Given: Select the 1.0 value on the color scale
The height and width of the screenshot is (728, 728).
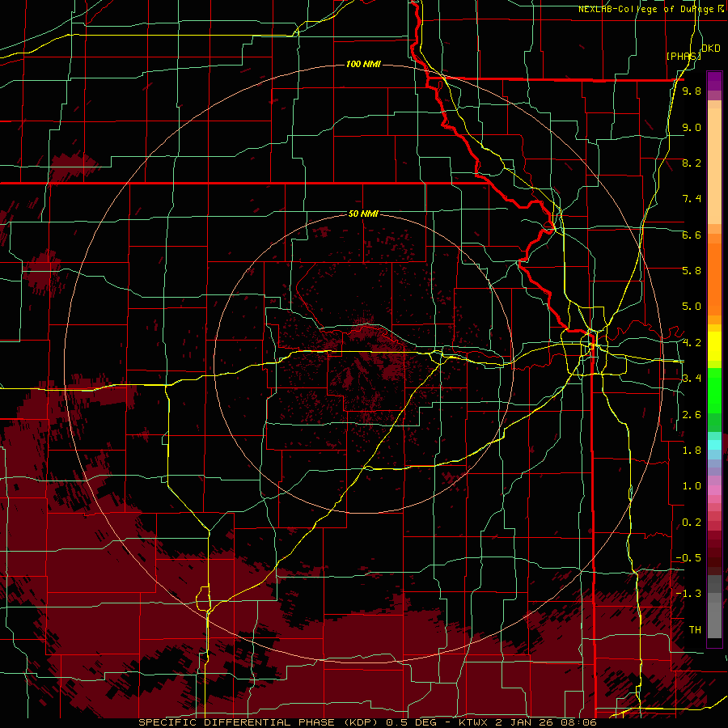Looking at the screenshot, I should [x=692, y=486].
